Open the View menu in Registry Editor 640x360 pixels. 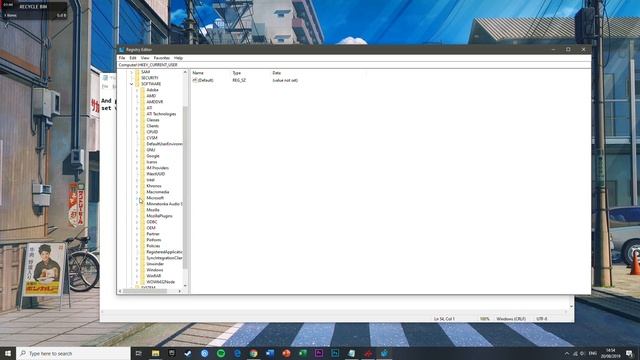[x=145, y=58]
